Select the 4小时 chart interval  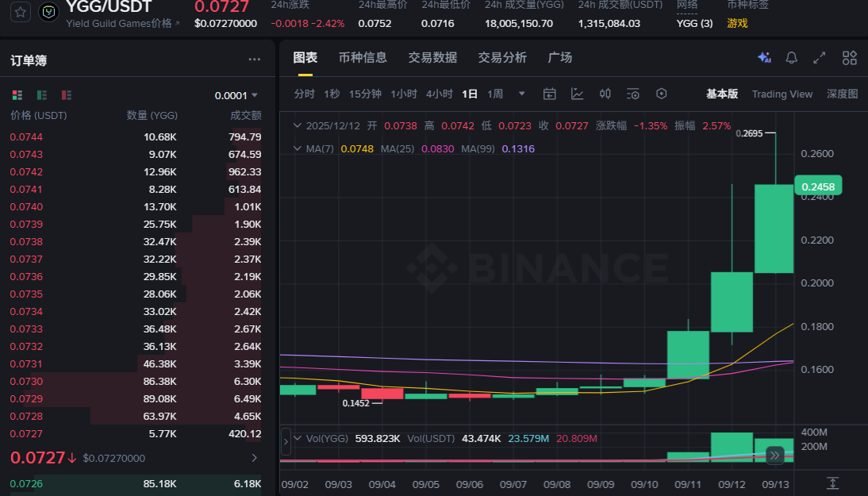pos(439,94)
